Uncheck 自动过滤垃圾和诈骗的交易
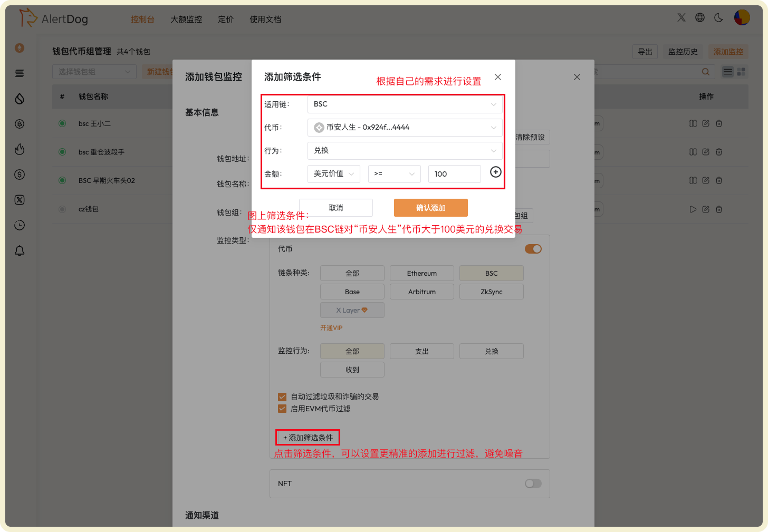Viewport: 768px width, 532px height. (x=282, y=398)
